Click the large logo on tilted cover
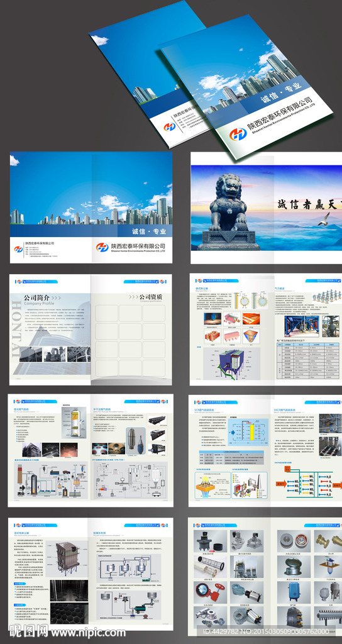 (238, 134)
